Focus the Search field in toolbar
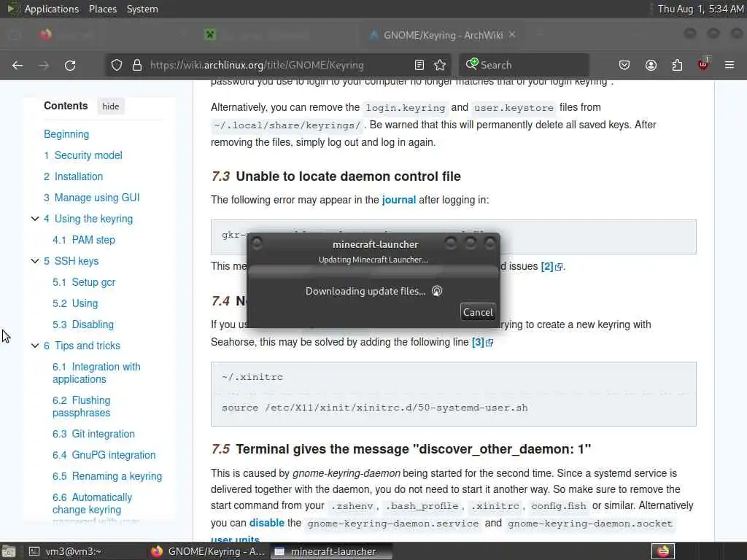 524,65
